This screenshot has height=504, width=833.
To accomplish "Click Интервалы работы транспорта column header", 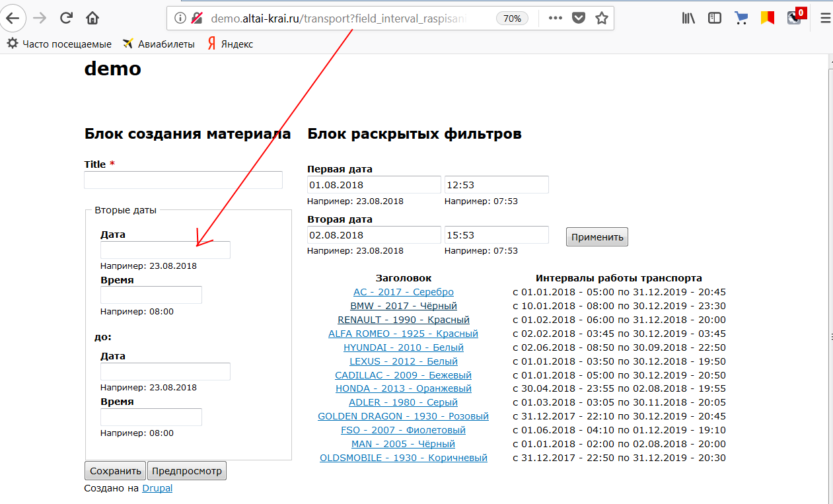I will click(x=619, y=278).
